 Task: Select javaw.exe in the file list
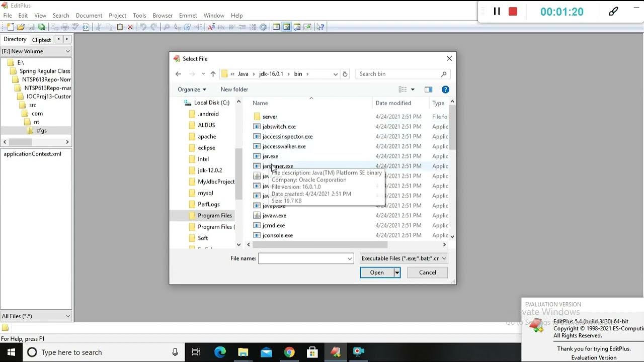(274, 216)
